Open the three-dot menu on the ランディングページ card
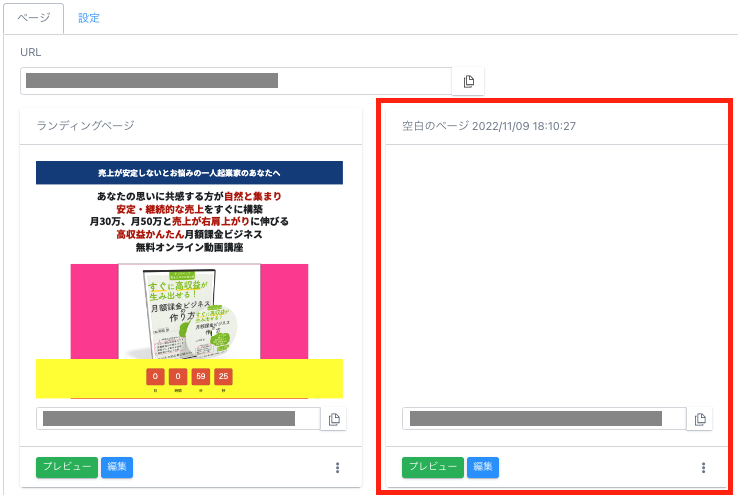 coord(337,467)
